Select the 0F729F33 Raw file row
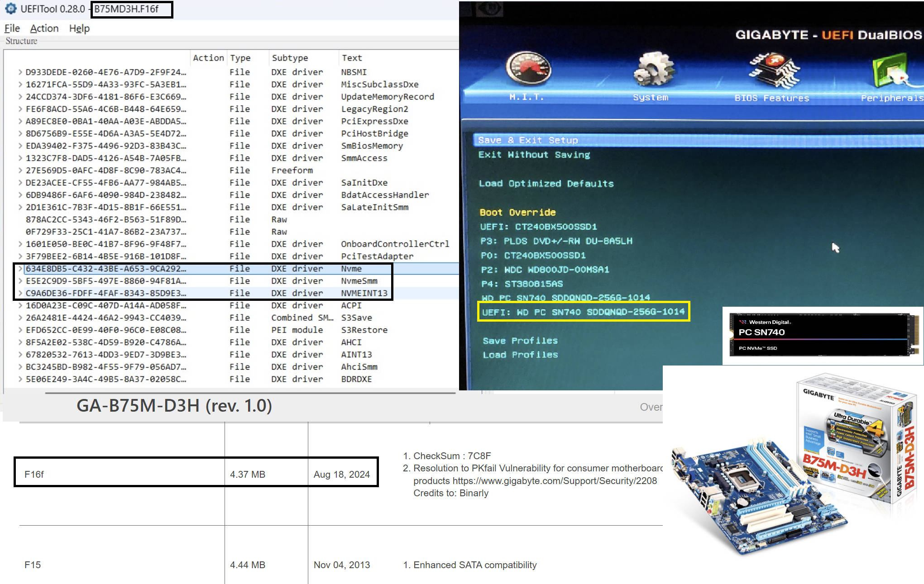The width and height of the screenshot is (924, 584). pos(232,231)
